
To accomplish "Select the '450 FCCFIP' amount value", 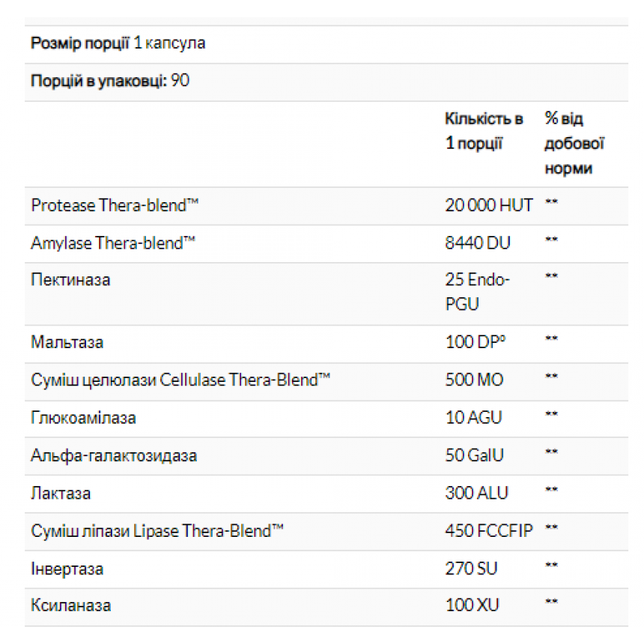I will (x=489, y=531).
